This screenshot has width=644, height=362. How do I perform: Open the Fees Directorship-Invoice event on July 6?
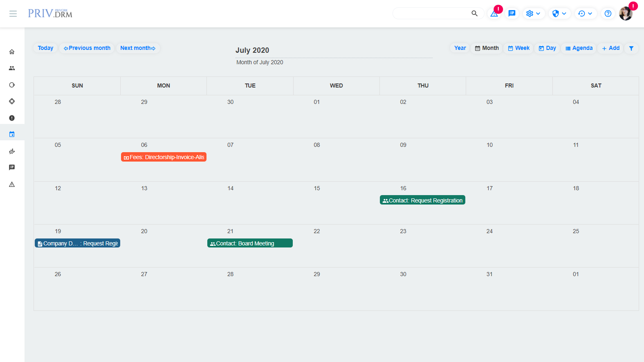tap(164, 157)
